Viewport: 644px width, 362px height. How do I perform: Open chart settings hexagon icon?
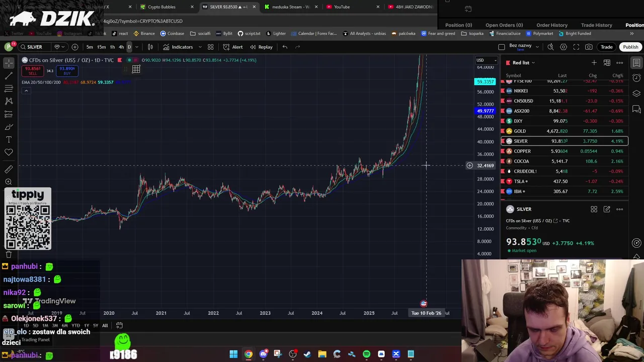click(x=563, y=47)
